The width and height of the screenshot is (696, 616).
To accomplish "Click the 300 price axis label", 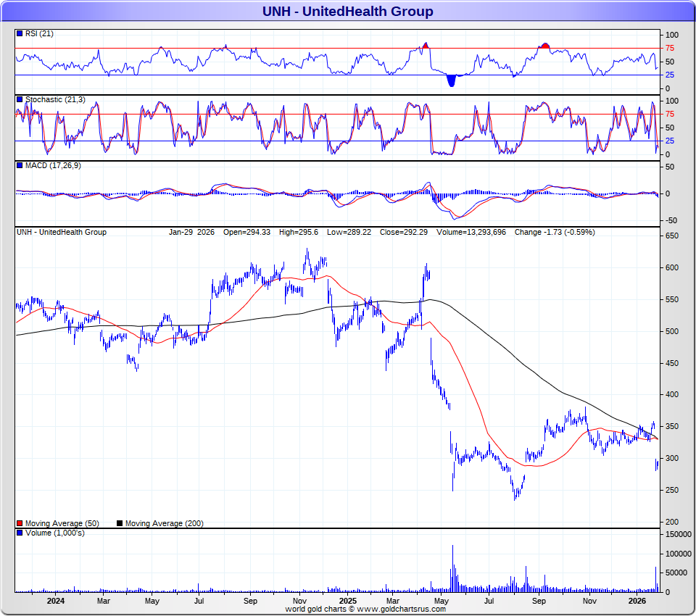I will coord(672,458).
